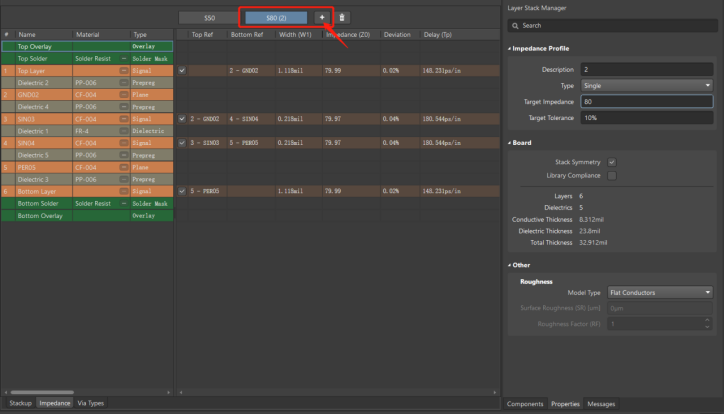Click the Target Impedance input field

pyautogui.click(x=645, y=101)
